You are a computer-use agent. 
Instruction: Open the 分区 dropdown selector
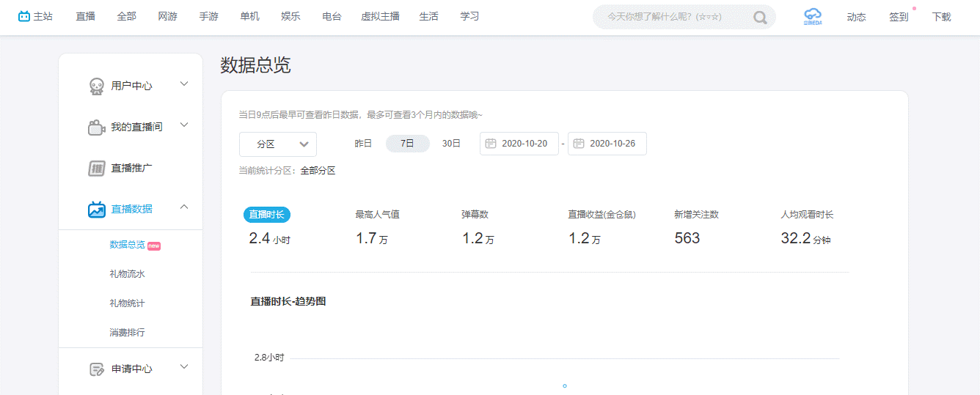point(278,144)
